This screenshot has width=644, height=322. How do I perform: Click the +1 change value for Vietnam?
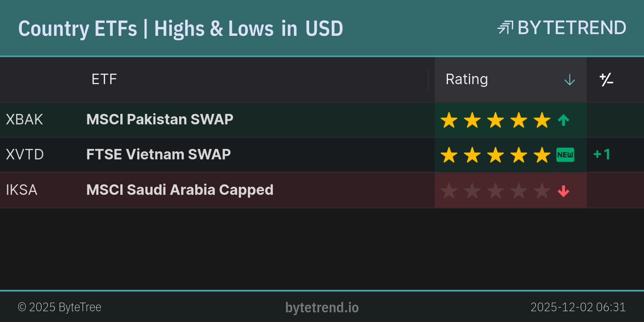[x=602, y=155]
